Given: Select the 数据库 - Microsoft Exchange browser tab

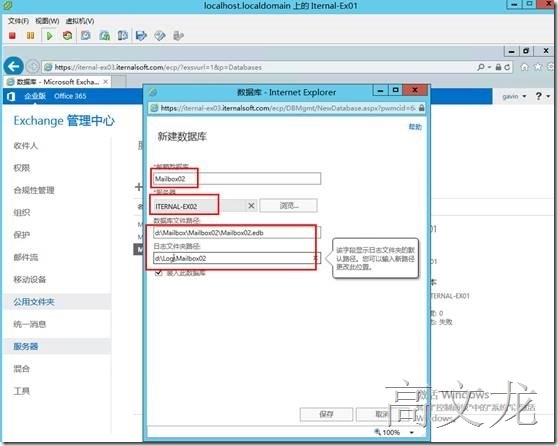Looking at the screenshot, I should tap(58, 82).
